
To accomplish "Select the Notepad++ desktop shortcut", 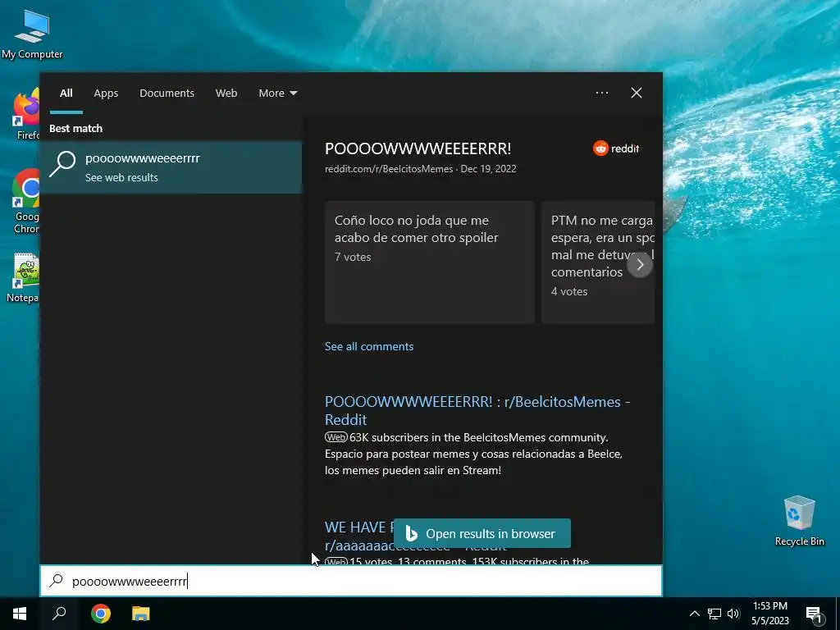I will click(x=23, y=278).
